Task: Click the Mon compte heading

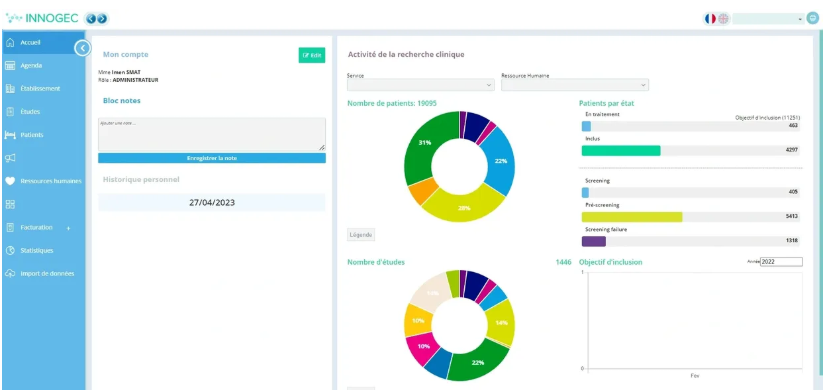Action: click(126, 54)
